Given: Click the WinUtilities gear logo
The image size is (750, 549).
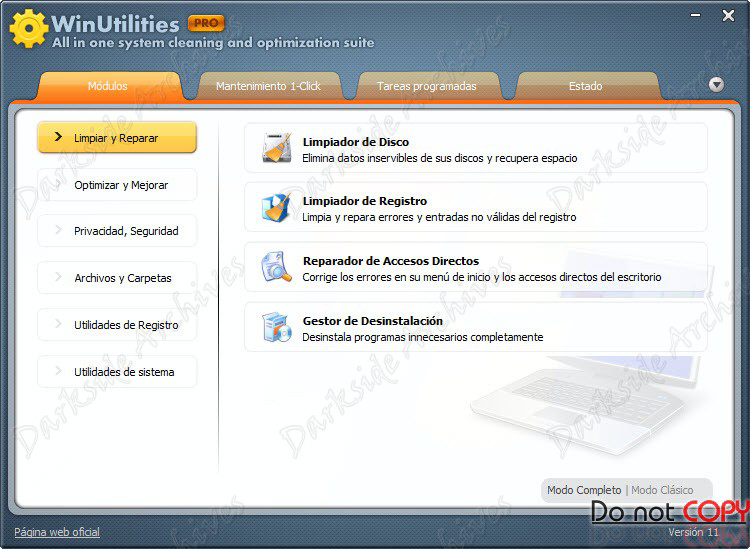Looking at the screenshot, I should [29, 28].
